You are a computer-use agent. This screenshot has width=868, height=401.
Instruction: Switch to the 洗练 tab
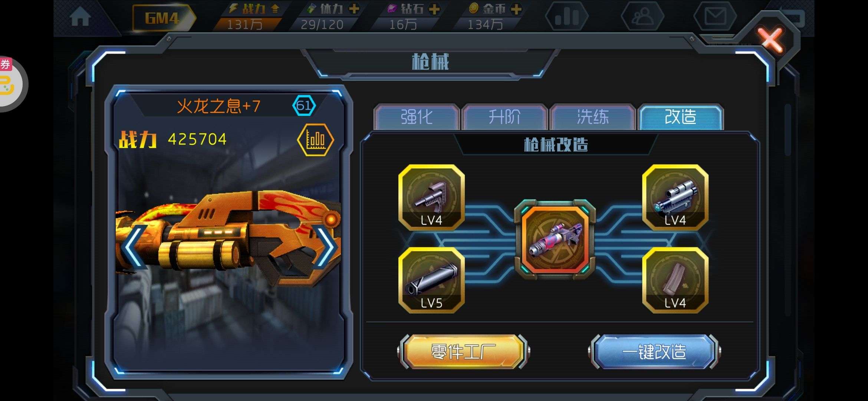click(x=592, y=117)
